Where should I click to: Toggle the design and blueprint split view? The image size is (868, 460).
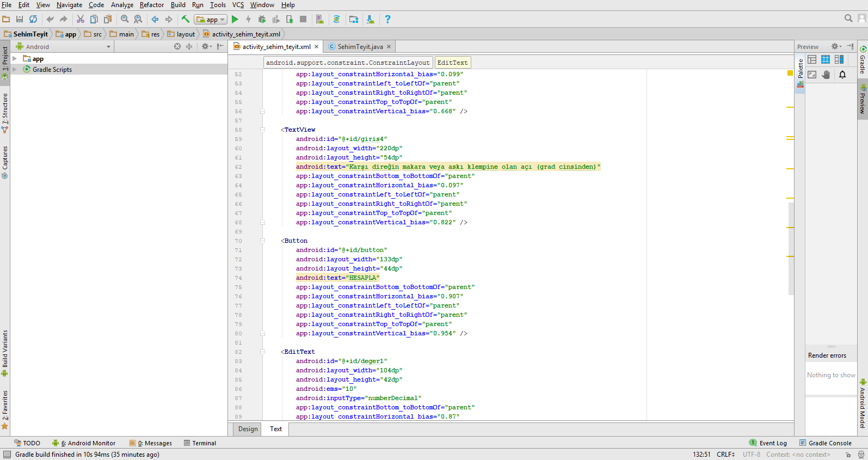pos(839,59)
